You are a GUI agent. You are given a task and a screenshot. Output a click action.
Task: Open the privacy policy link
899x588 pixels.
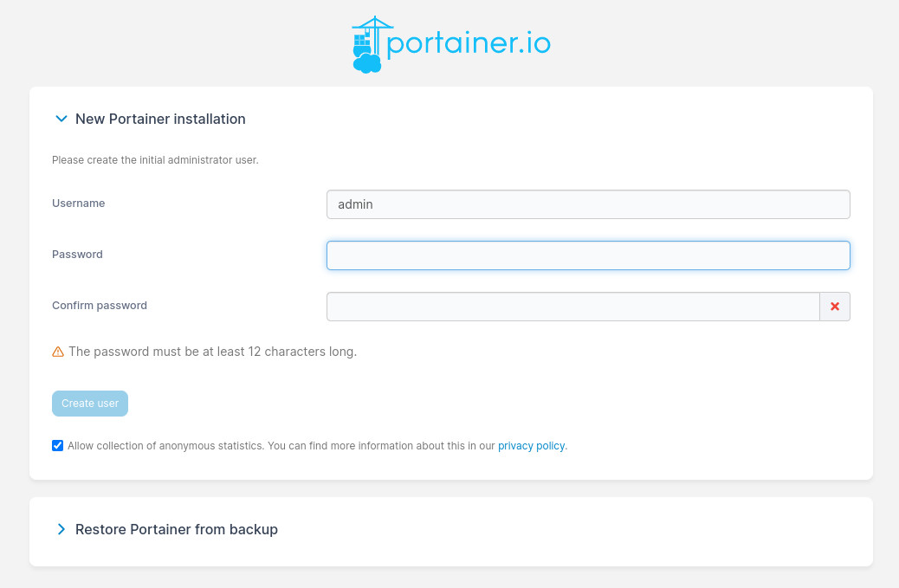click(531, 445)
